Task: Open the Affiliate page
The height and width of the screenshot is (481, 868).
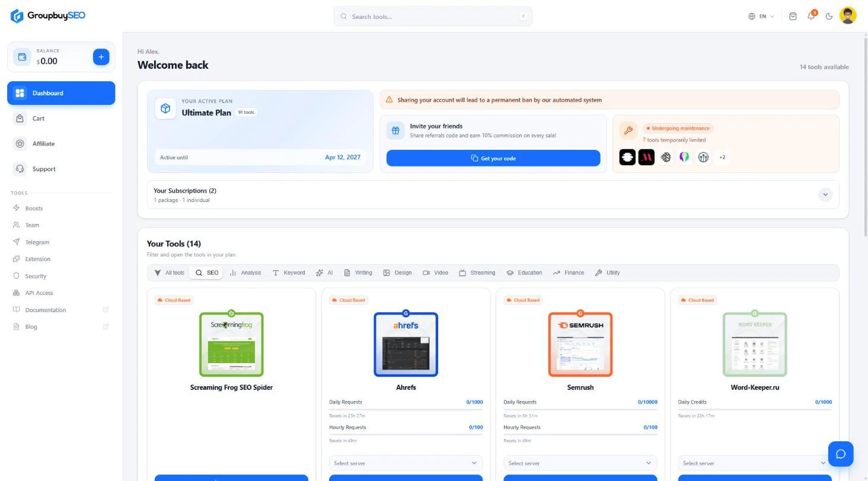Action: 61,144
